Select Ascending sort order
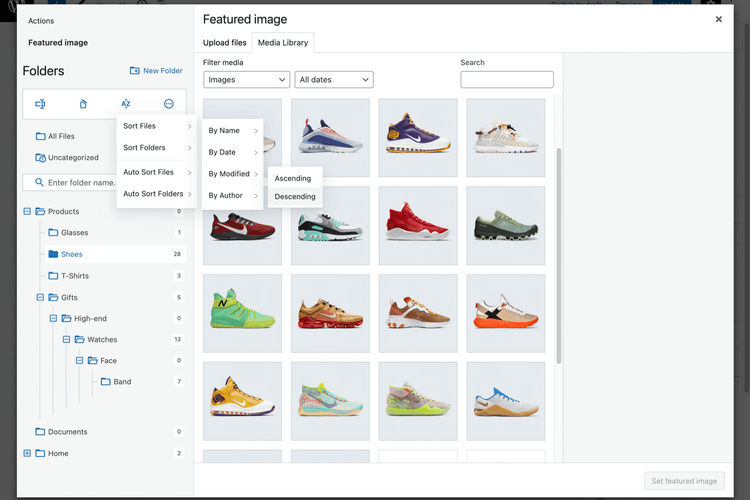 (x=295, y=178)
